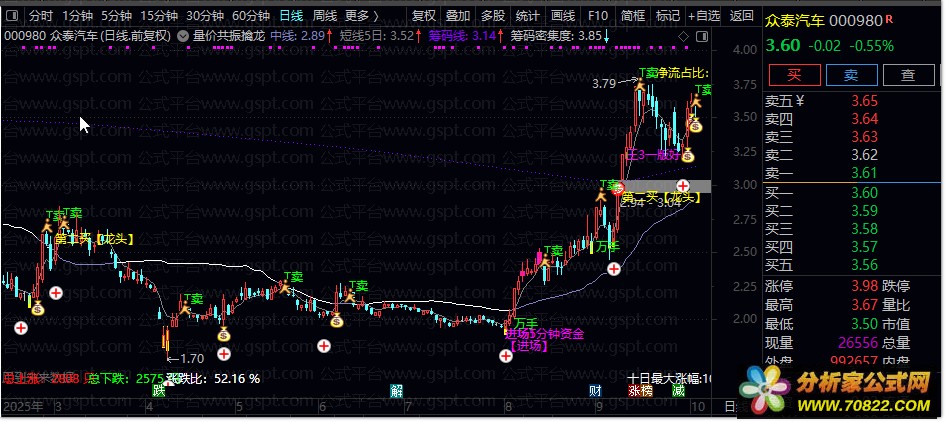Click the 2025年 label on time axis

(x=22, y=406)
